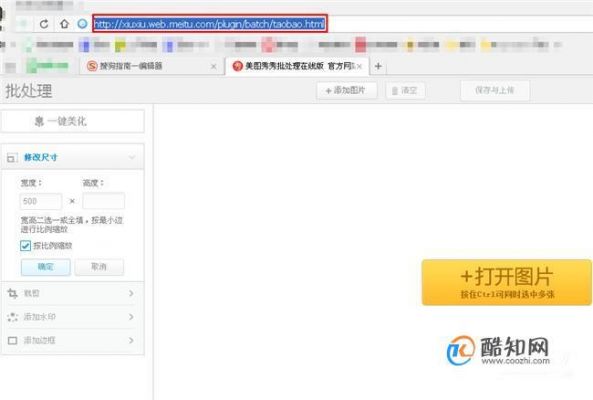Viewport: 593px width, 400px height.
Task: Close the Sogou guide editor tab
Action: point(214,67)
